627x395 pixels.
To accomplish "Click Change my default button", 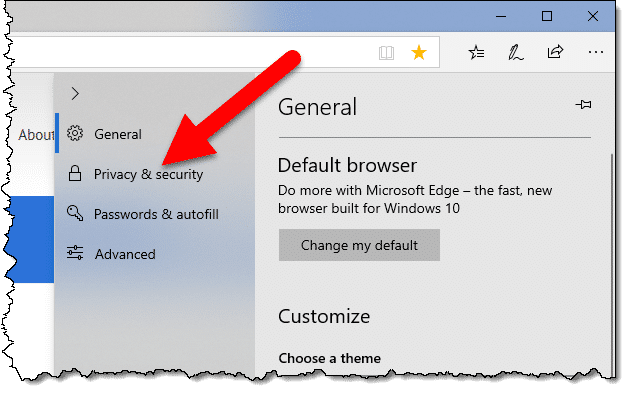I will (359, 245).
